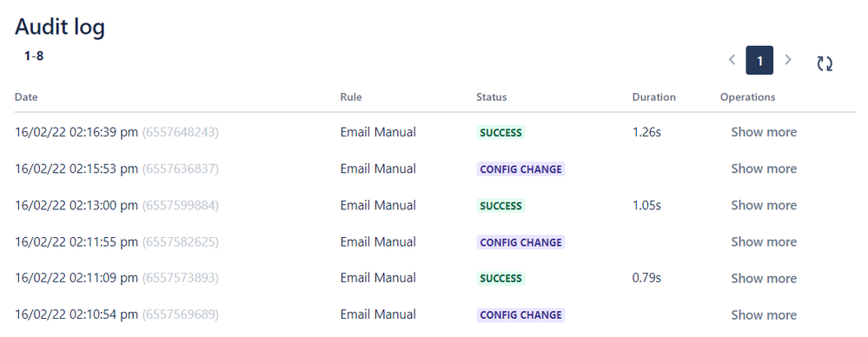868x337 pixels.
Task: Click SUCCESS badge with 1.05s duration
Action: [501, 206]
